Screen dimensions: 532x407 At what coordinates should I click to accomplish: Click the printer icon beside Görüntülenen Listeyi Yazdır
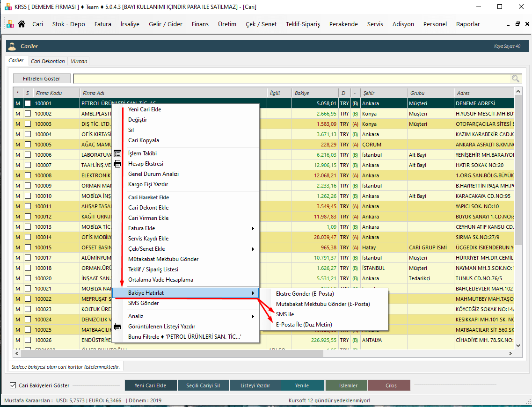117,327
